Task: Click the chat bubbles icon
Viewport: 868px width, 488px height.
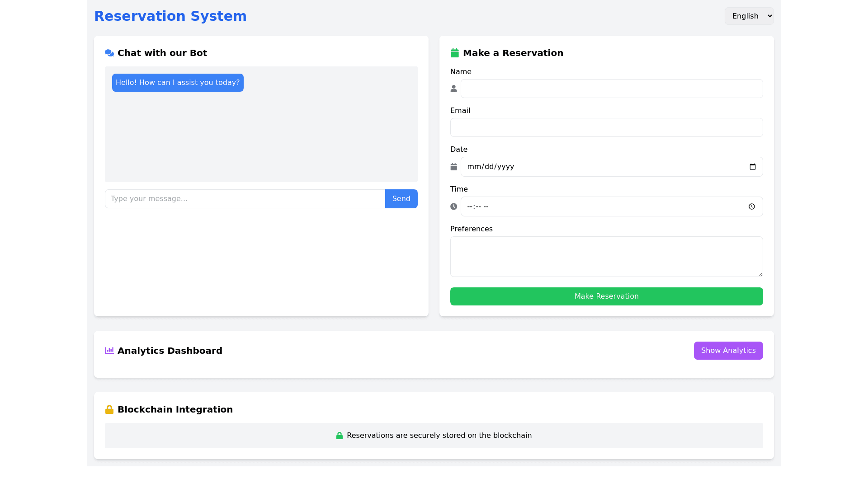Action: [x=109, y=53]
